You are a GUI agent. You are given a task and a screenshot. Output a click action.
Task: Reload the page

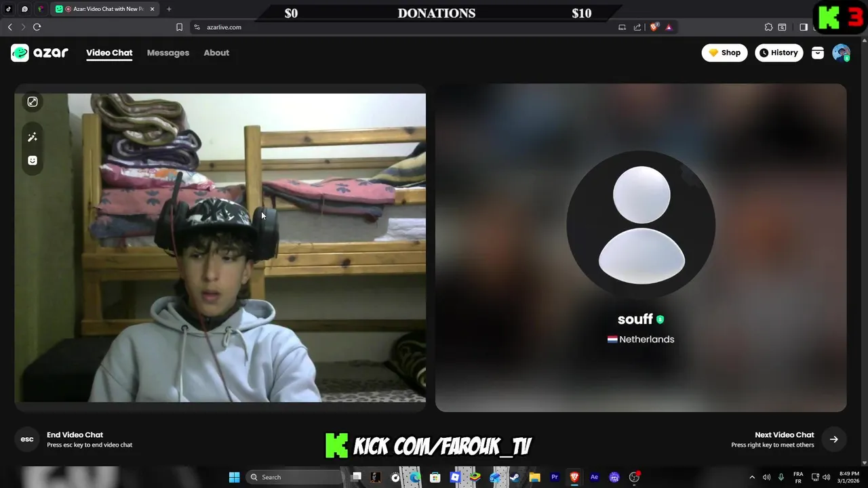37,27
